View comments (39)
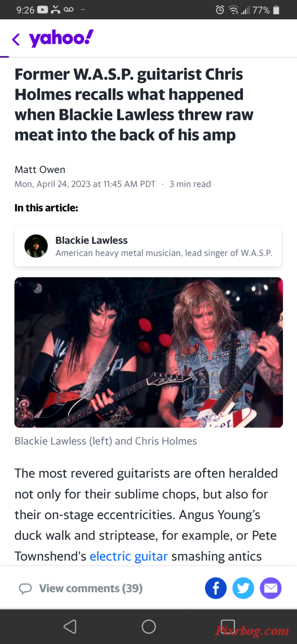Image resolution: width=297 pixels, height=644 pixels. [91, 588]
